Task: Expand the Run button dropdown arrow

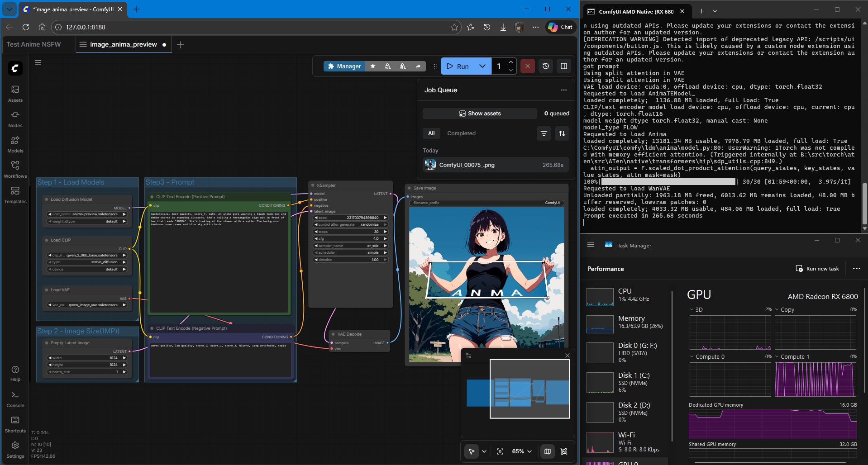Action: (x=482, y=66)
